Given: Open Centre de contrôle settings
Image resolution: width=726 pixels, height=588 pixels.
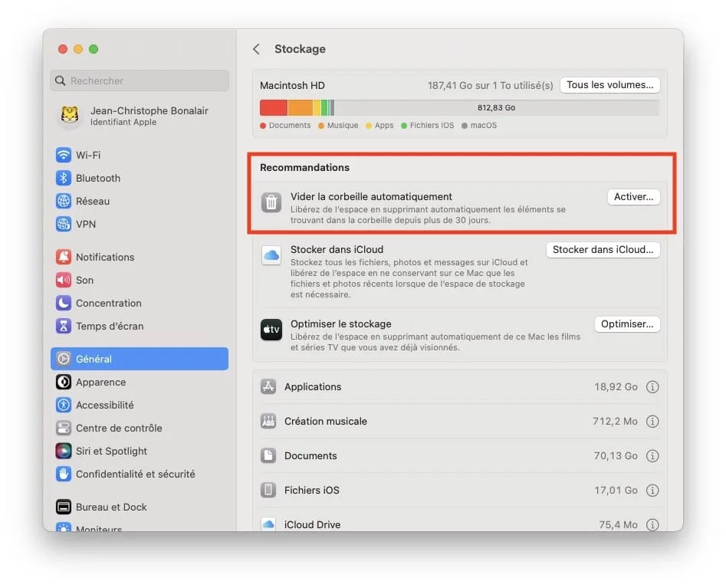Looking at the screenshot, I should pos(140,429).
